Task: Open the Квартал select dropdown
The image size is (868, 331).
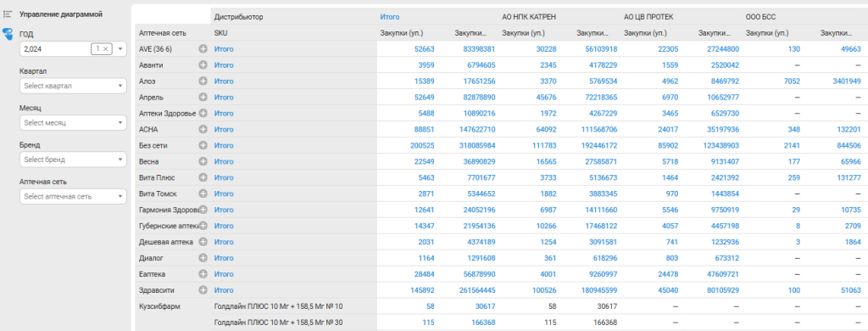Action: [73, 86]
